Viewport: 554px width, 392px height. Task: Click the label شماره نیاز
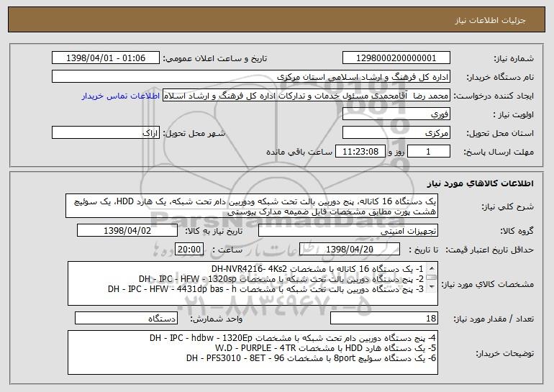(515, 58)
